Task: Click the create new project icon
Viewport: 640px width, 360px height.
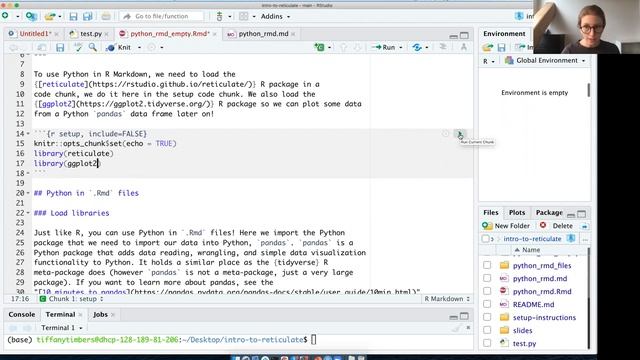Action: (x=31, y=16)
